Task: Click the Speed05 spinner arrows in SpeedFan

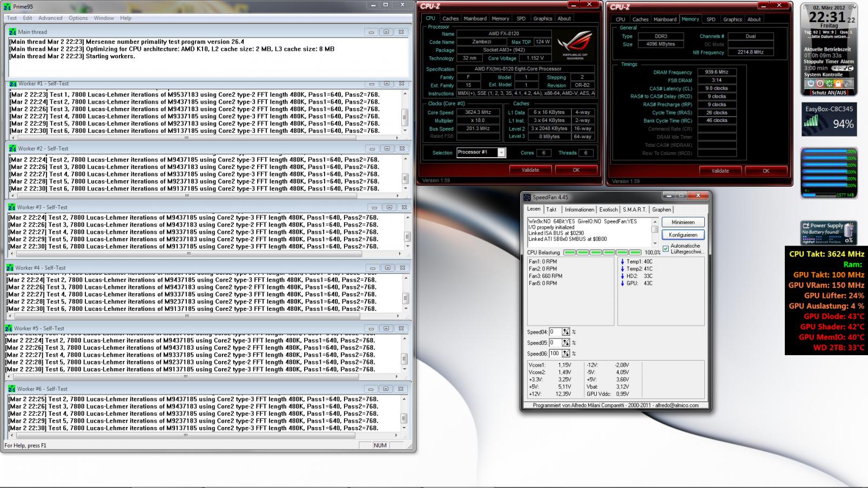Action: point(566,343)
